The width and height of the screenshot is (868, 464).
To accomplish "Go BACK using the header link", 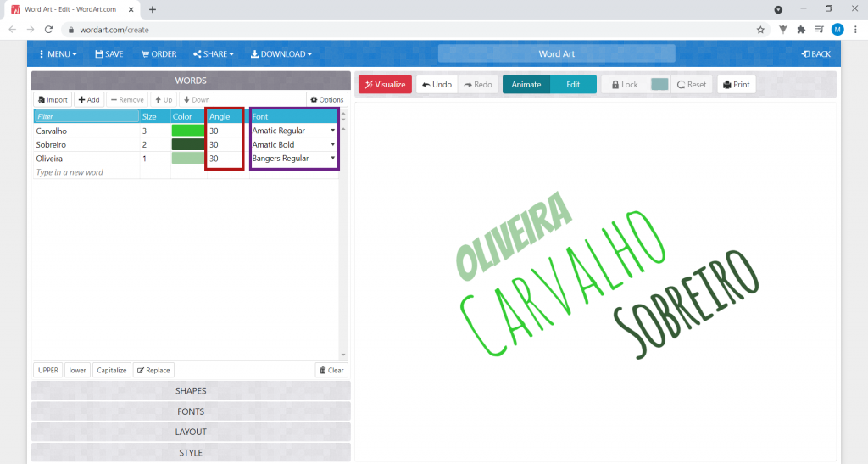I will point(816,54).
